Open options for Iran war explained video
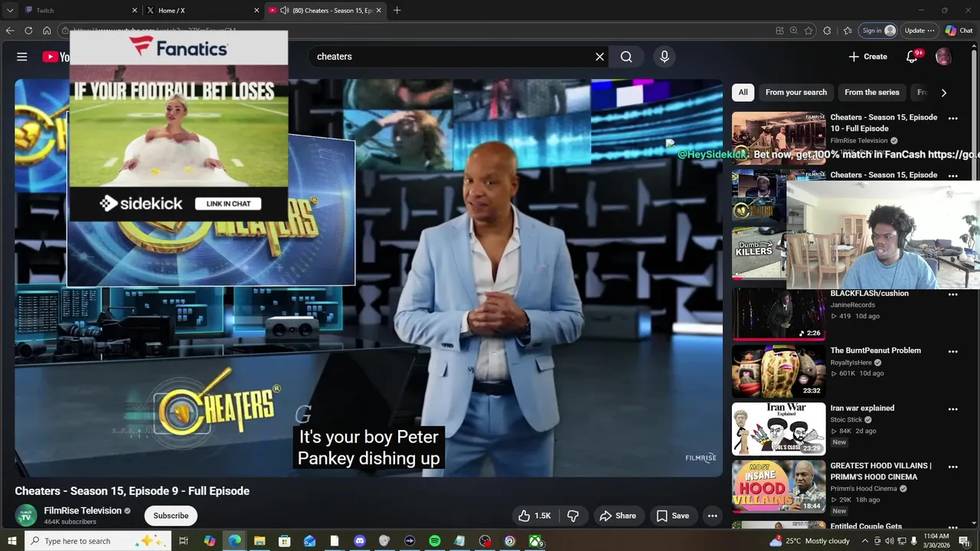Image resolution: width=980 pixels, height=551 pixels. (x=953, y=409)
